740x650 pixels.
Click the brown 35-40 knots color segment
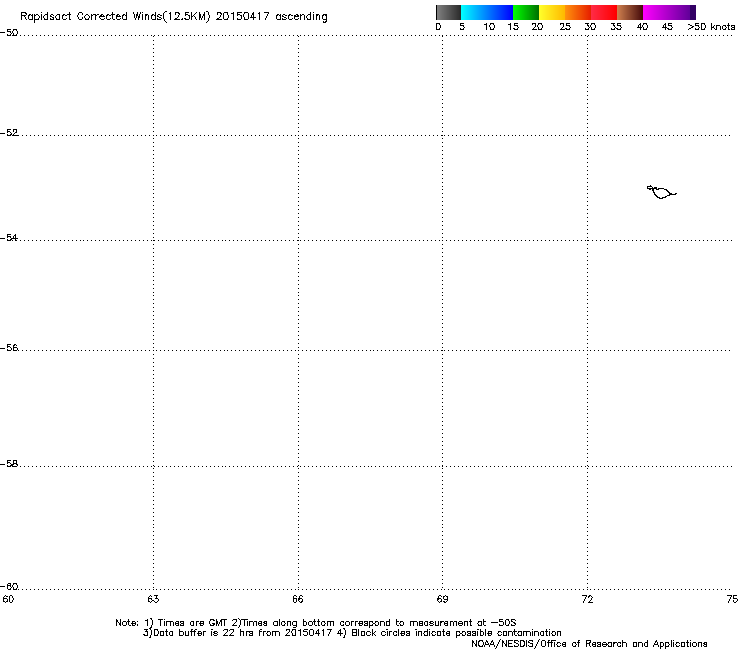click(630, 12)
